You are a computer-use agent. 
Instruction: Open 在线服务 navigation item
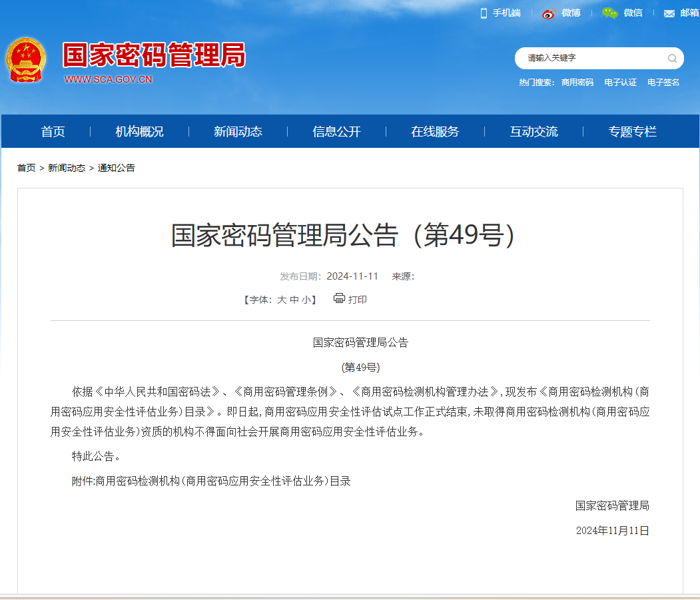coord(435,132)
